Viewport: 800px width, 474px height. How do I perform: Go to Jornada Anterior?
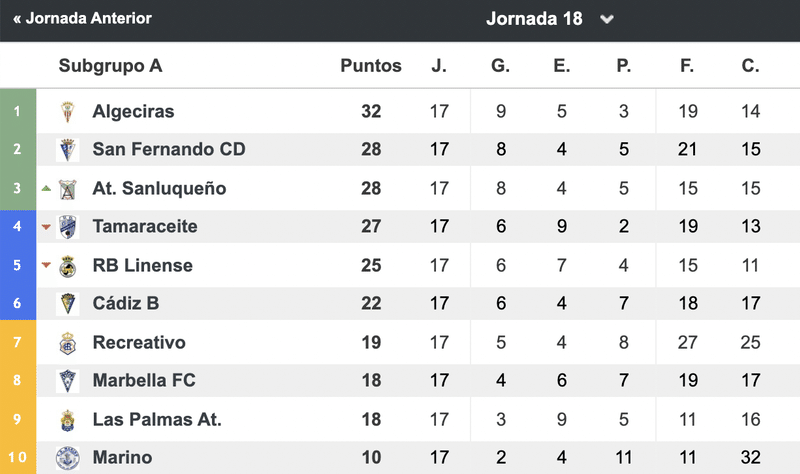click(82, 18)
